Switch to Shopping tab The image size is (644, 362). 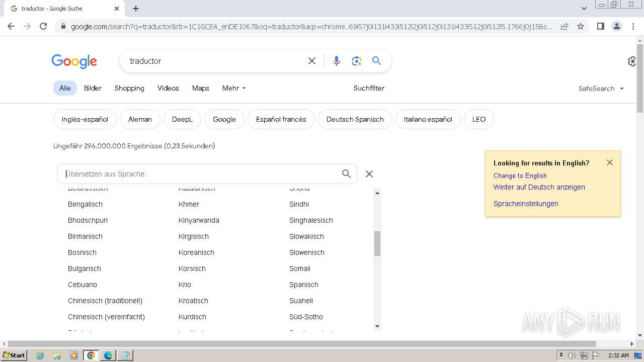pyautogui.click(x=129, y=88)
